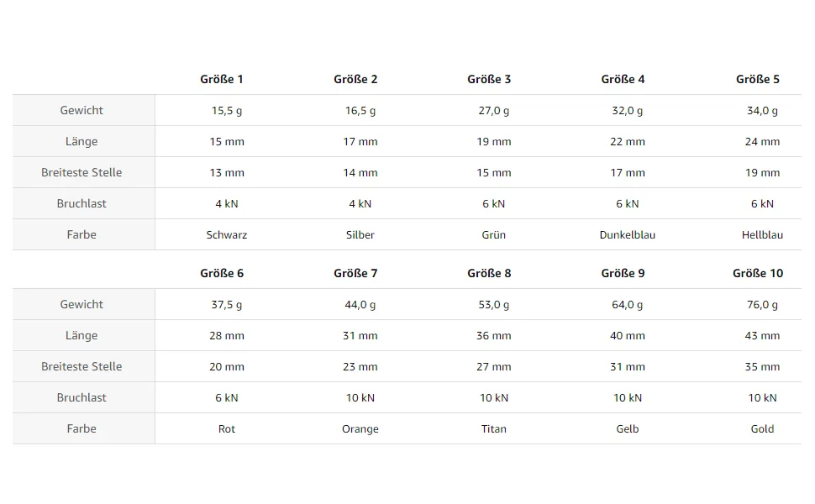This screenshot has height=504, width=815.
Task: Click the Schwarz color cell
Action: (x=227, y=235)
